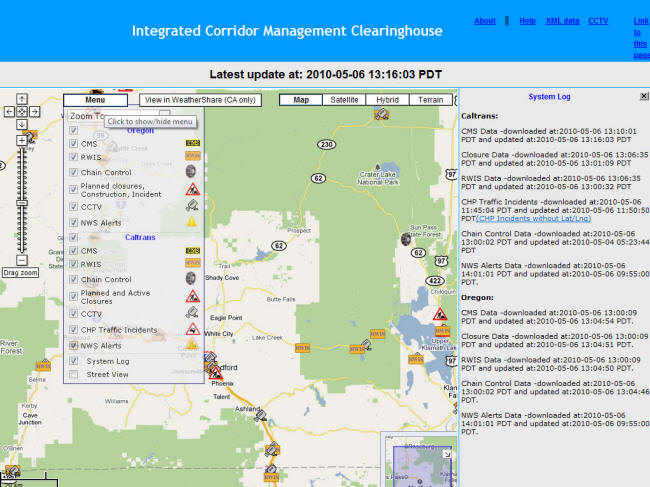Uncheck the Oregon Chain Control checkbox
The image size is (650, 487).
point(74,170)
